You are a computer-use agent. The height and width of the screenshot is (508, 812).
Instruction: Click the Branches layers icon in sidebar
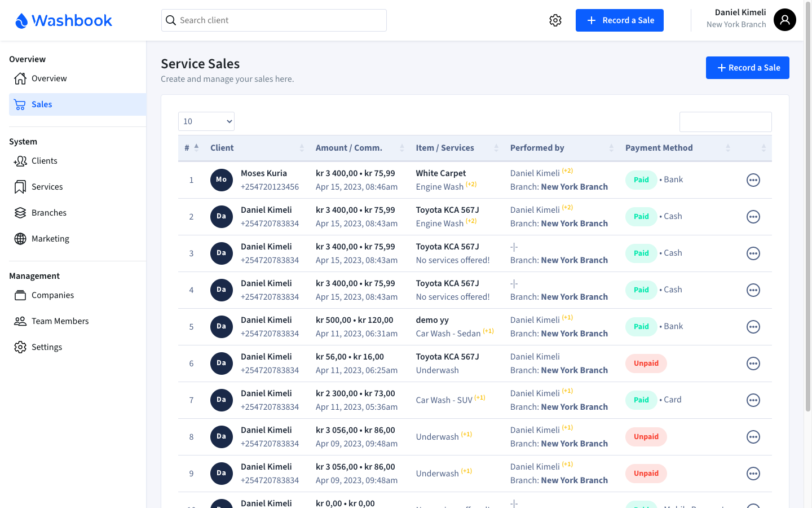[x=20, y=213]
